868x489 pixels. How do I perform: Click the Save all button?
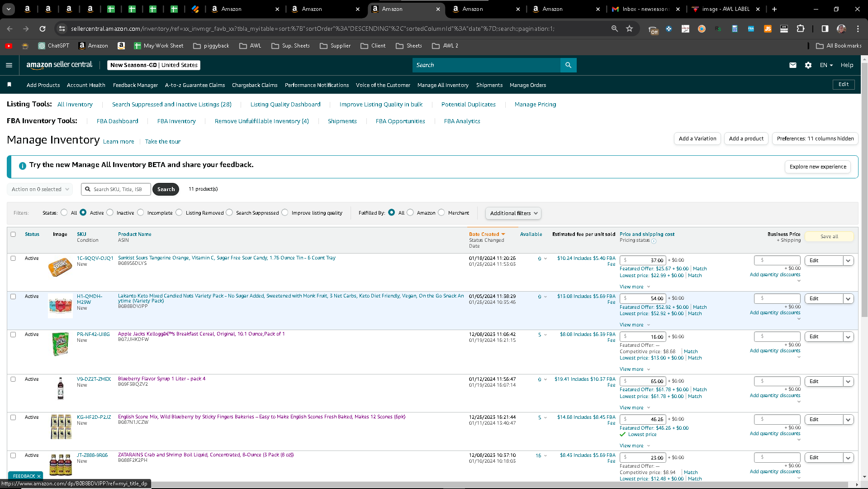(829, 237)
